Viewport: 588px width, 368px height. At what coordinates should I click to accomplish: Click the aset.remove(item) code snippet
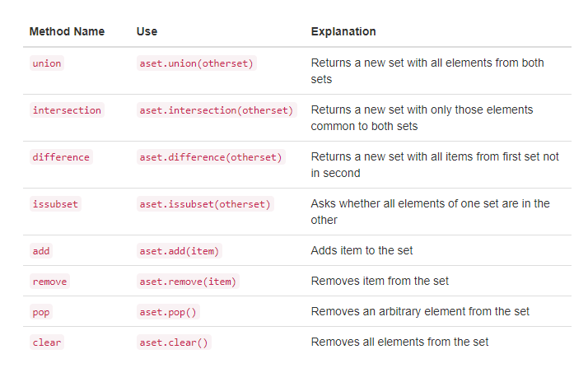(188, 282)
